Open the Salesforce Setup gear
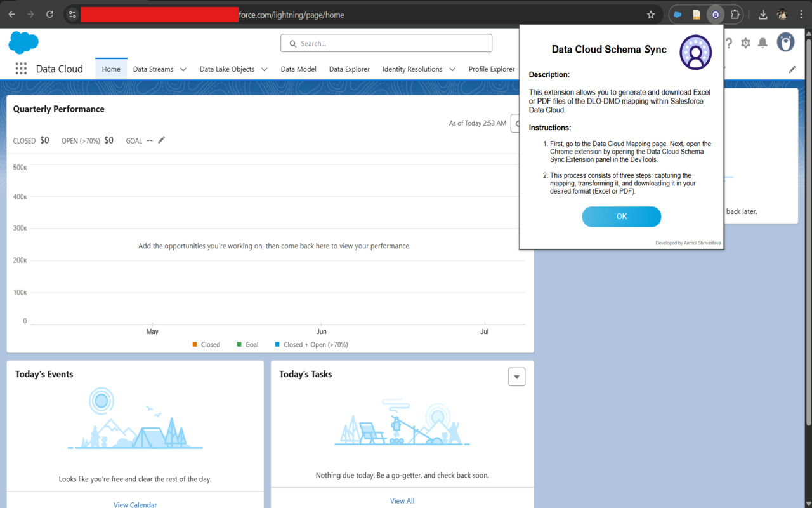Screen dimensions: 812x508 click(x=745, y=43)
